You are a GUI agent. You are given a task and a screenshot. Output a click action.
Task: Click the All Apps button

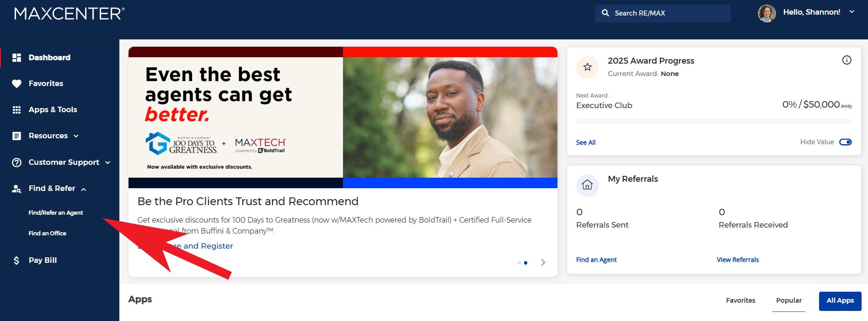point(840,301)
